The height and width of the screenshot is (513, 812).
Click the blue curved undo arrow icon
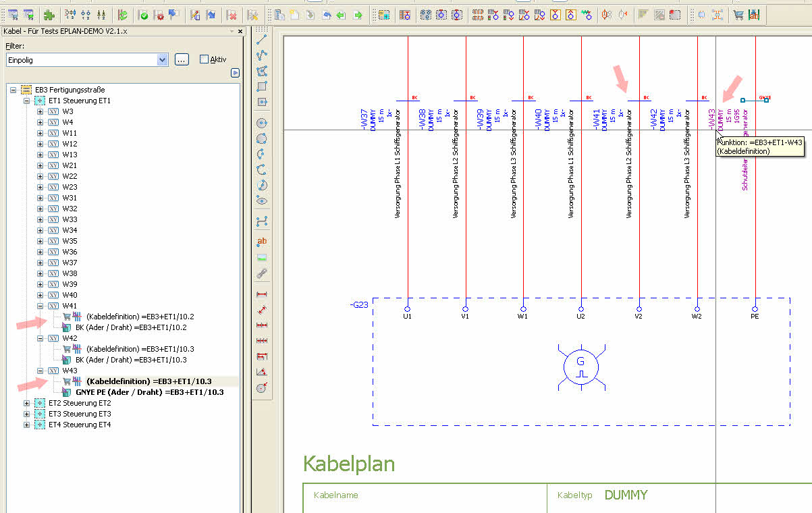point(326,15)
